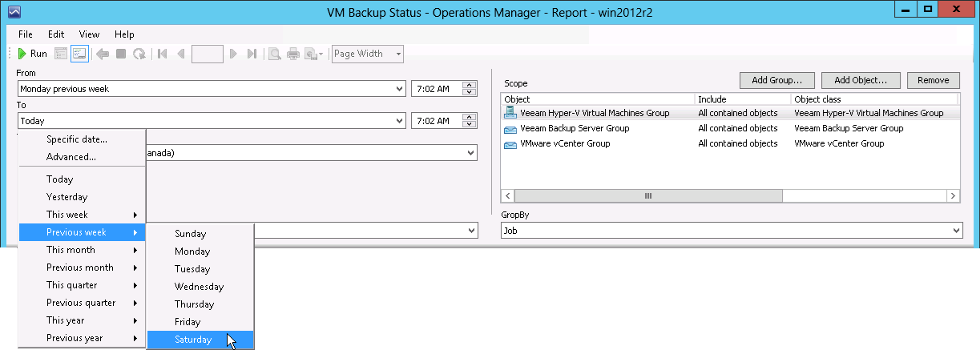This screenshot has width=980, height=354.
Task: Choose Specific date... from the date menu
Action: (x=82, y=139)
